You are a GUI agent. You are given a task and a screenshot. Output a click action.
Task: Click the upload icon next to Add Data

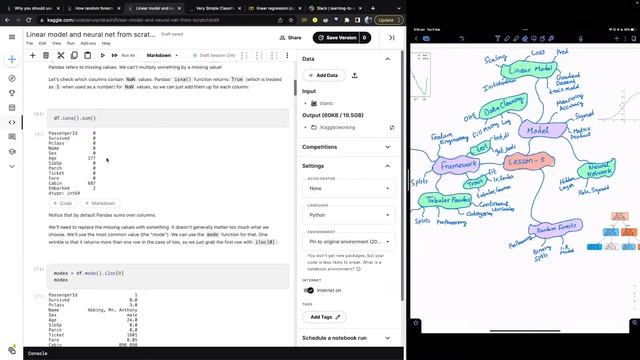(355, 76)
